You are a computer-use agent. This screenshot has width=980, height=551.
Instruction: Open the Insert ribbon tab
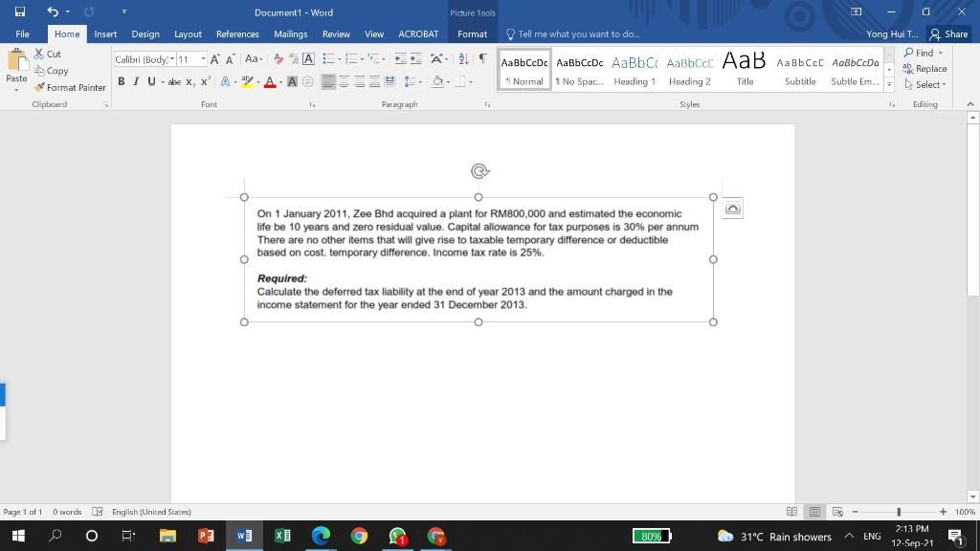coord(104,33)
